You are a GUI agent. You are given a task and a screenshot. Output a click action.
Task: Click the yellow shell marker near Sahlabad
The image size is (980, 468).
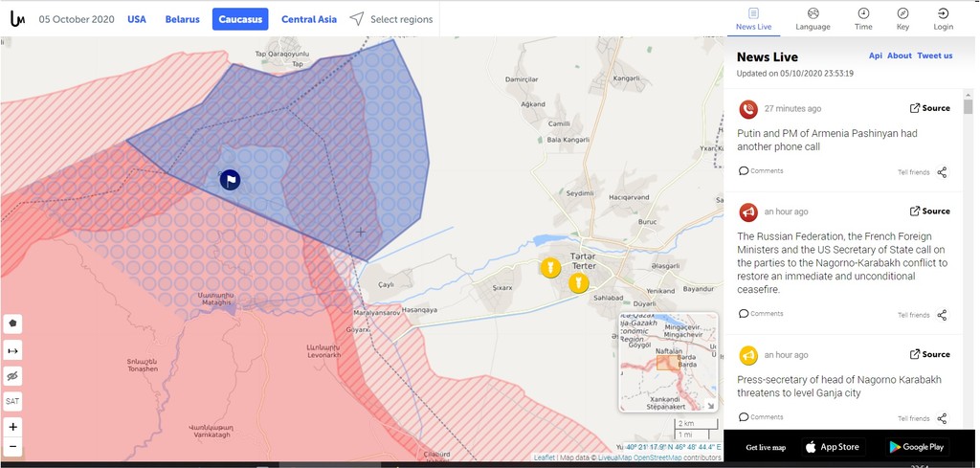click(x=579, y=283)
